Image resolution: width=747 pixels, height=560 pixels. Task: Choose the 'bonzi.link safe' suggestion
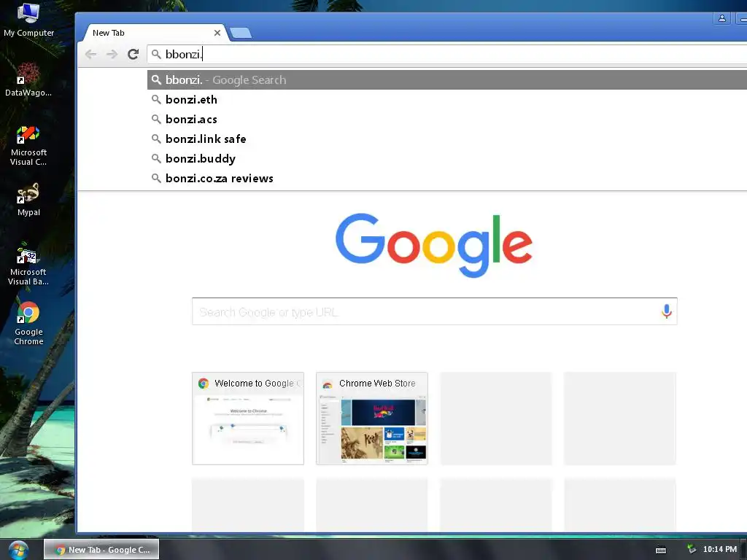(447, 139)
